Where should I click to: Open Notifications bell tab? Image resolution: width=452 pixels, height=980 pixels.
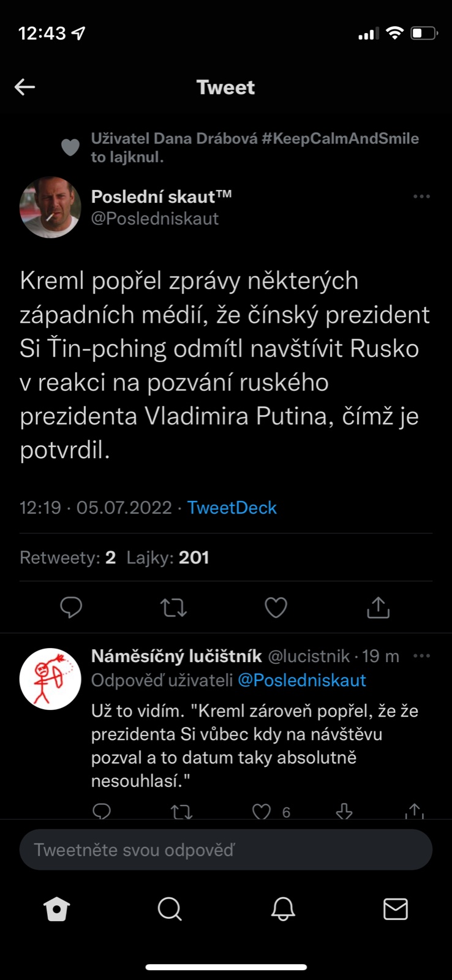click(x=283, y=909)
